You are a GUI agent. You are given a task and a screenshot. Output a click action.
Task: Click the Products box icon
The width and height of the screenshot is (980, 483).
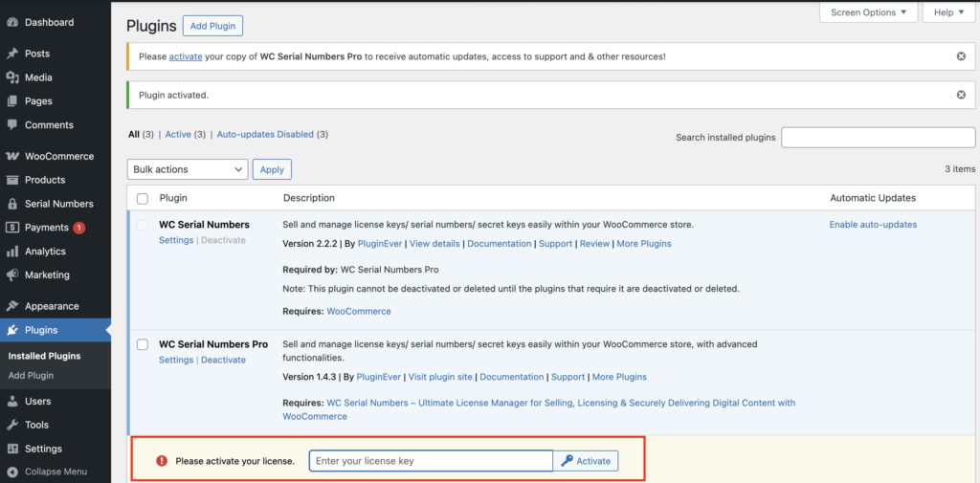[x=11, y=180]
